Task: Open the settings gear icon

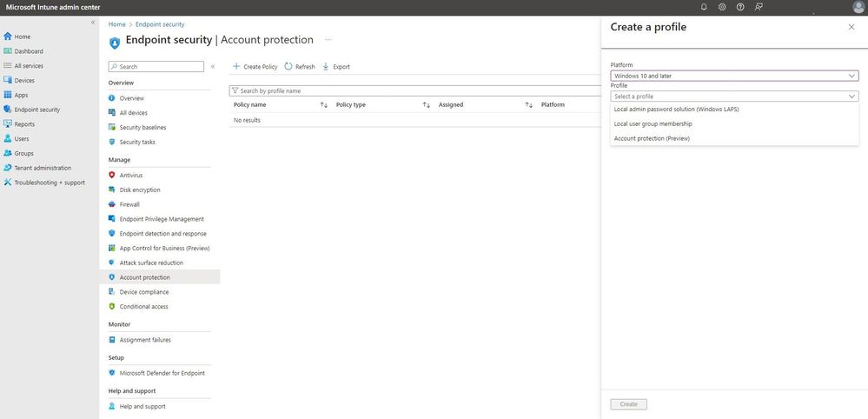Action: click(722, 7)
